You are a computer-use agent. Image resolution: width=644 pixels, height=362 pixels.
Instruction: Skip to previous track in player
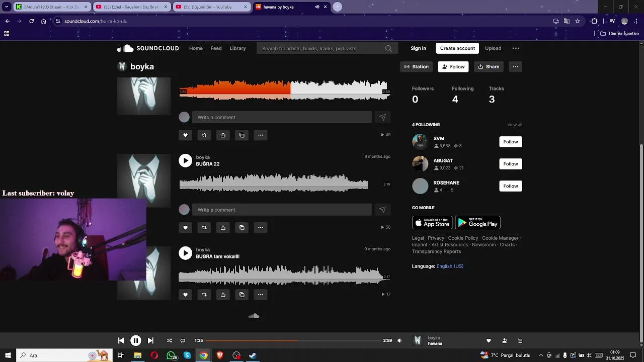coord(121,340)
